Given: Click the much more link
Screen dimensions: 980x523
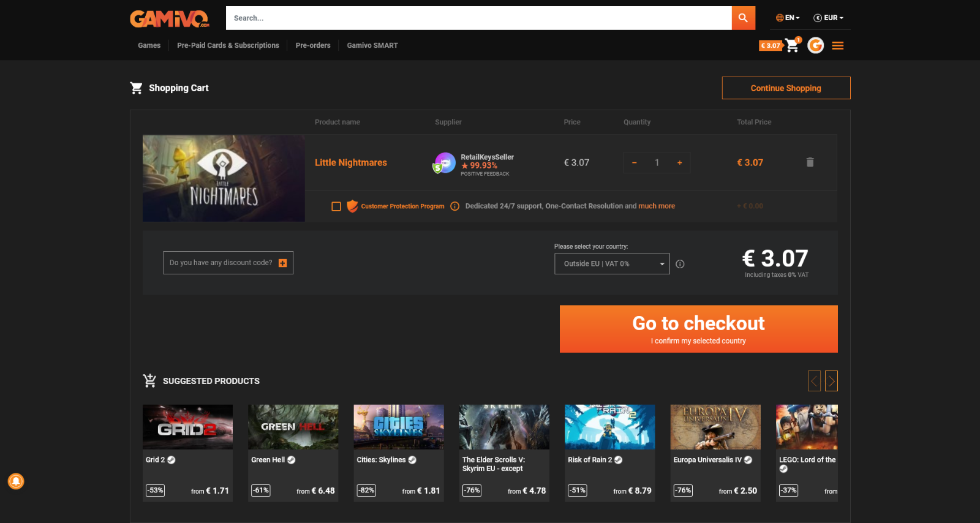Looking at the screenshot, I should [x=657, y=206].
